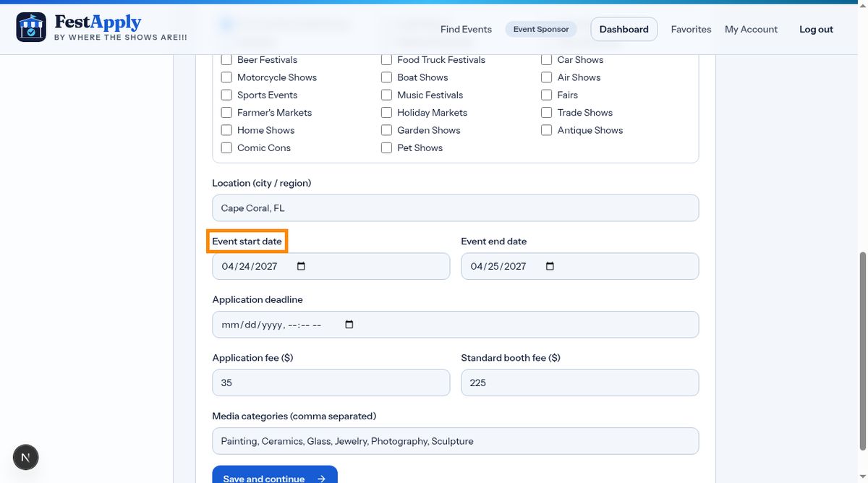This screenshot has height=483, width=868.
Task: Check the Car Shows checkbox
Action: pos(547,60)
